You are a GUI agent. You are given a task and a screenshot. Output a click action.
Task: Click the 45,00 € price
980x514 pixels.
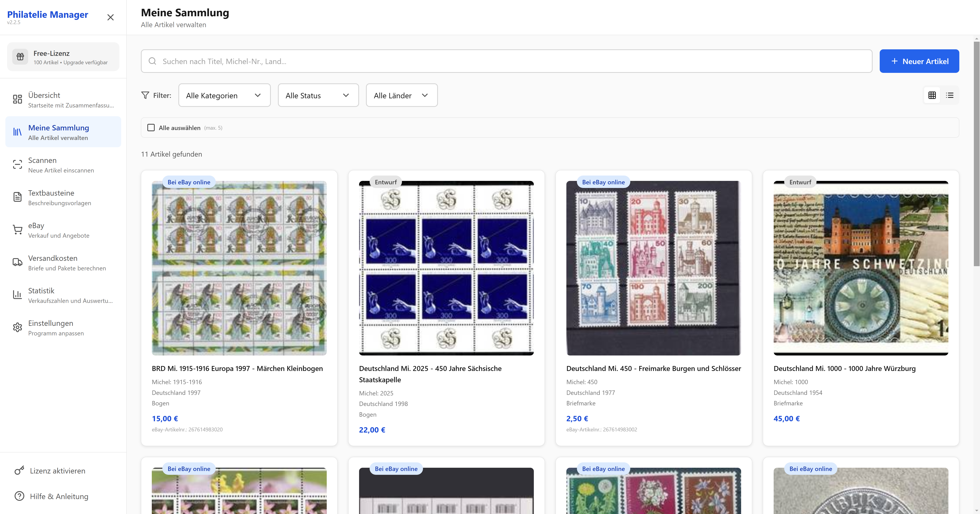(787, 419)
